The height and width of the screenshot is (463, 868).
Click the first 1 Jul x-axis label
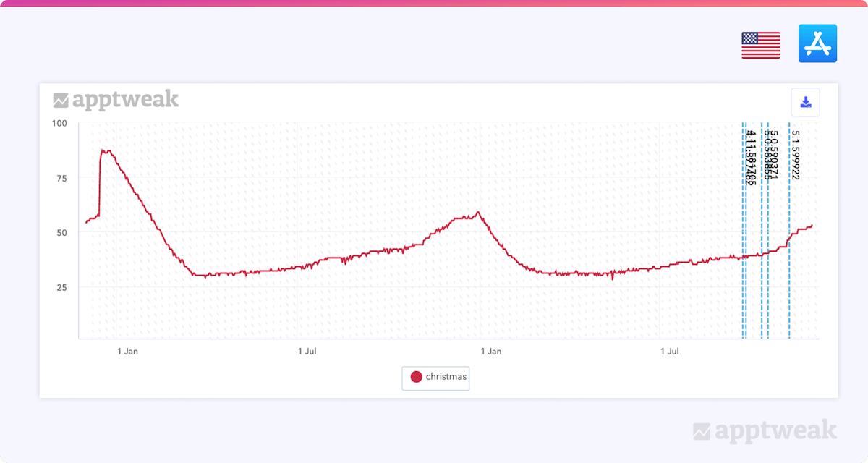pos(308,352)
